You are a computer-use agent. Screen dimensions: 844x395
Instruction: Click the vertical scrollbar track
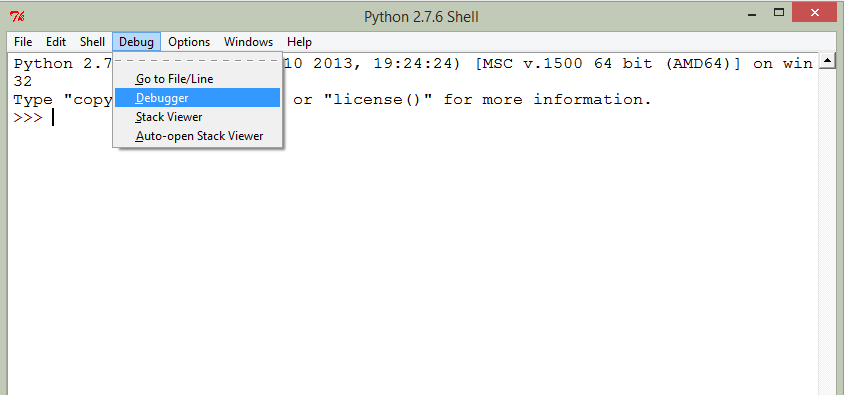tap(827, 231)
